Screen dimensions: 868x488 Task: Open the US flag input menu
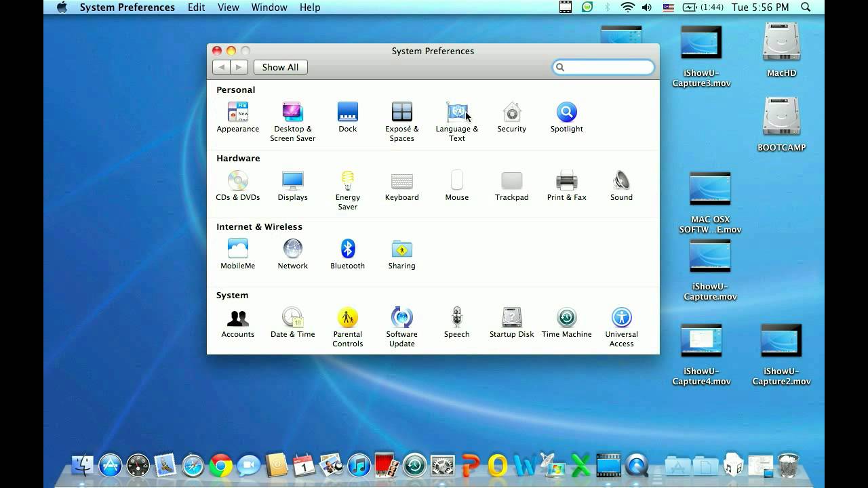tap(668, 7)
